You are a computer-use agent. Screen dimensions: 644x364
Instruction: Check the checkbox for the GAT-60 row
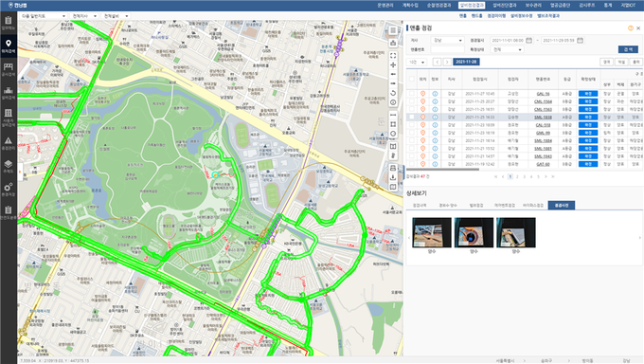[x=412, y=164]
